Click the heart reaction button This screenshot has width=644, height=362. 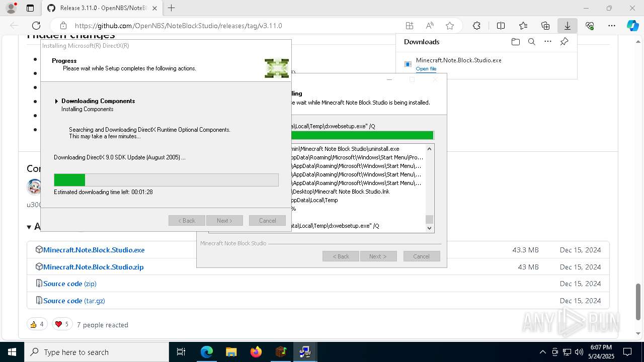tap(62, 324)
